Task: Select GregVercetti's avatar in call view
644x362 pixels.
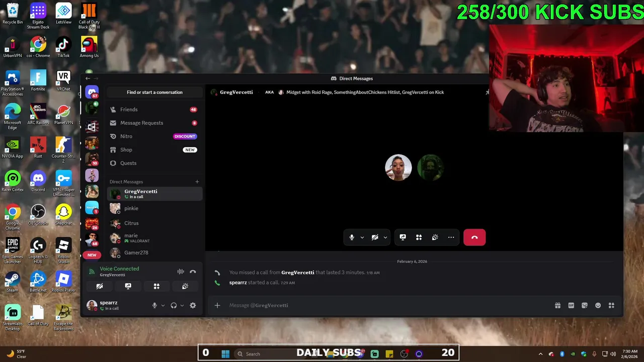Action: tap(430, 167)
